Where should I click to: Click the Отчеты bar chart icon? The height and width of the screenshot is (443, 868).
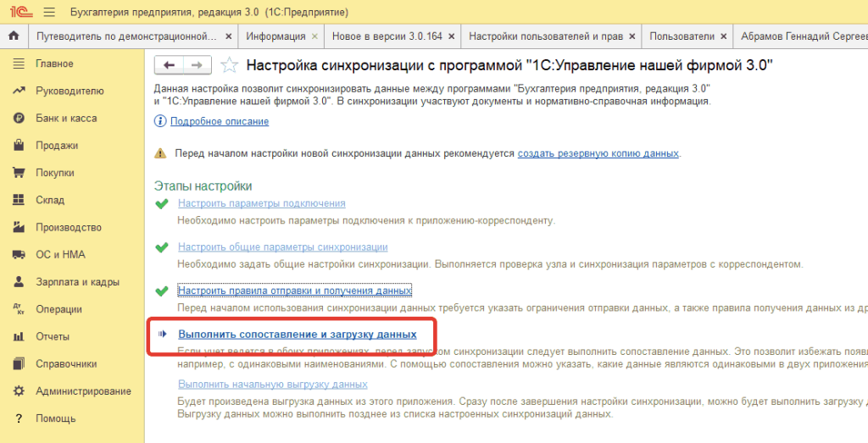click(19, 336)
